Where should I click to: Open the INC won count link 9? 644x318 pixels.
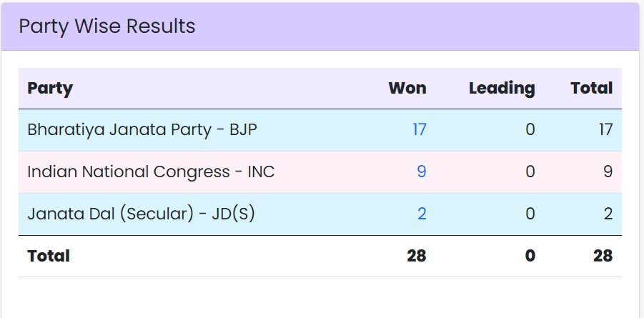click(x=422, y=172)
